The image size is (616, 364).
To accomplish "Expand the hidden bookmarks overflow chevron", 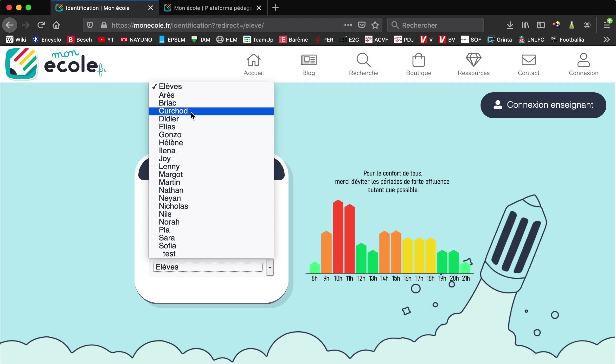I will [606, 39].
